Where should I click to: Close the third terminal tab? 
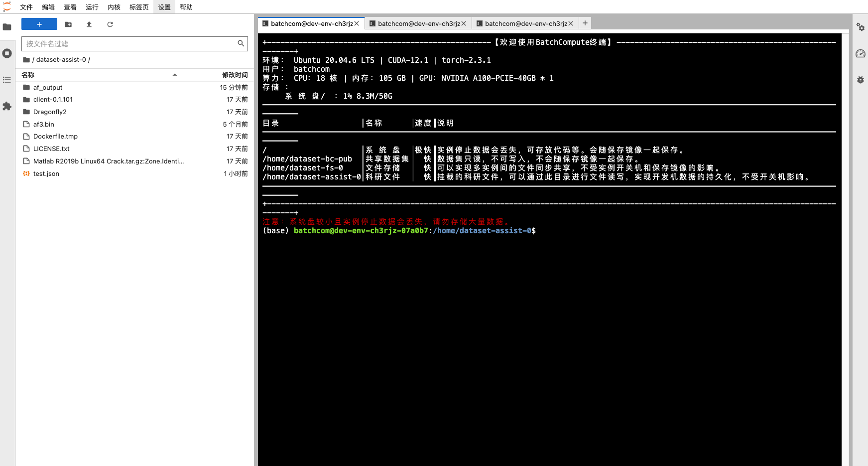571,23
